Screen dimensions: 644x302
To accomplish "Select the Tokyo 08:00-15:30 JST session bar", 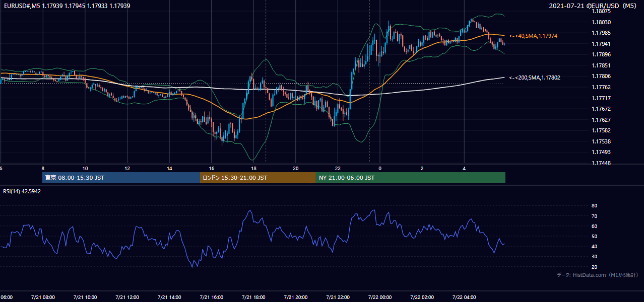I will click(x=121, y=178).
